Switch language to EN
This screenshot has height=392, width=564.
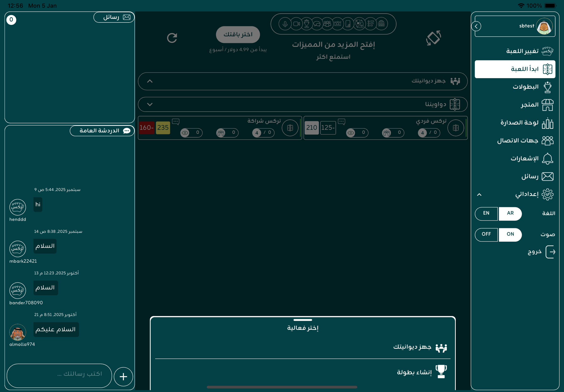486,213
